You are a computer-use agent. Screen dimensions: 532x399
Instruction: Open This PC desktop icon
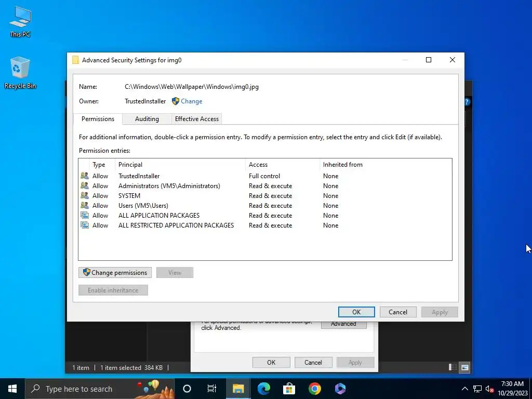[20, 22]
